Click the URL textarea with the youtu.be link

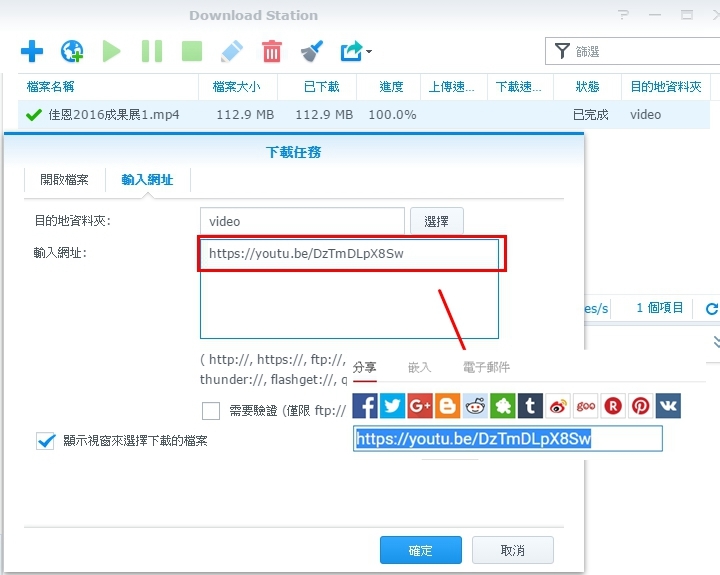pyautogui.click(x=349, y=289)
